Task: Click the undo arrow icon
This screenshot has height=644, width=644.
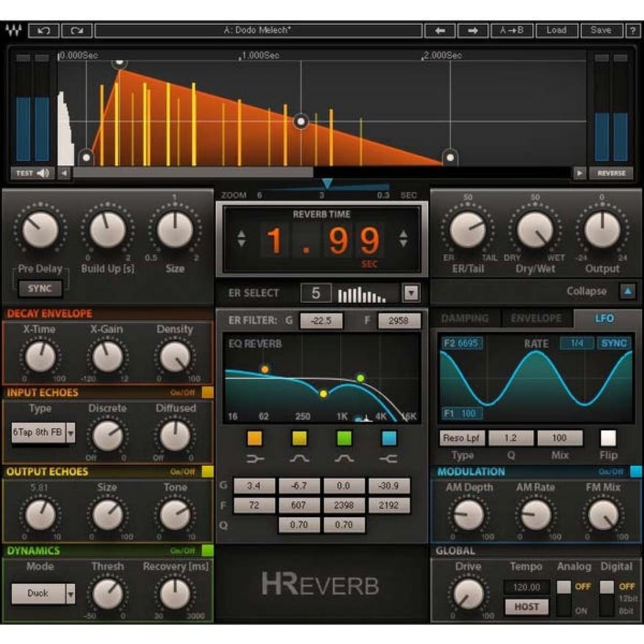Action: (x=45, y=31)
